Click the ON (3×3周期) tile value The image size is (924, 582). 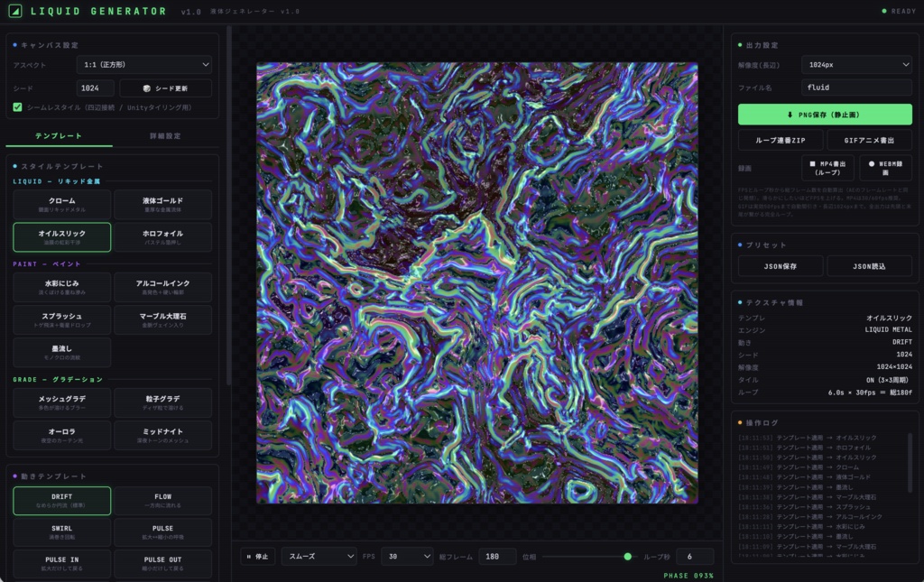point(887,380)
